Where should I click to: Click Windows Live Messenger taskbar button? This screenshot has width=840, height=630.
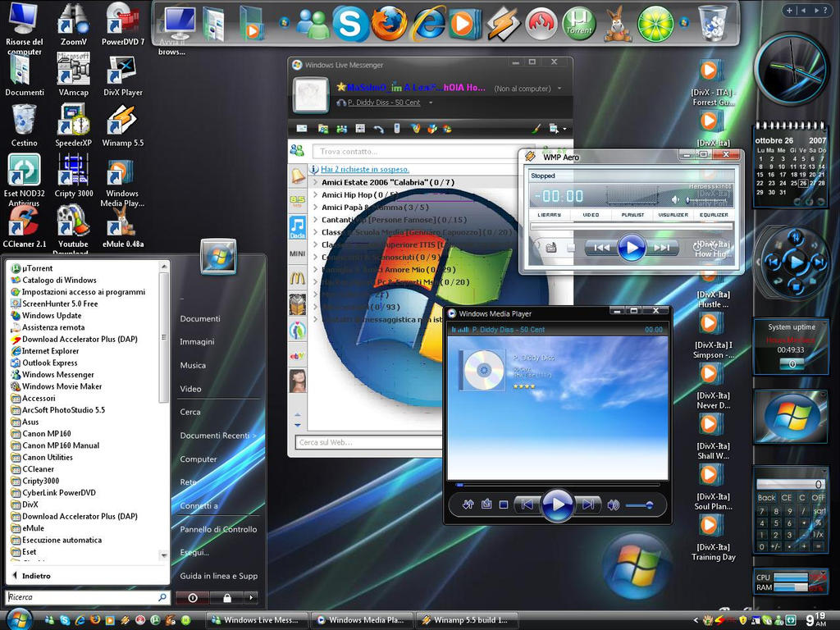(256, 620)
